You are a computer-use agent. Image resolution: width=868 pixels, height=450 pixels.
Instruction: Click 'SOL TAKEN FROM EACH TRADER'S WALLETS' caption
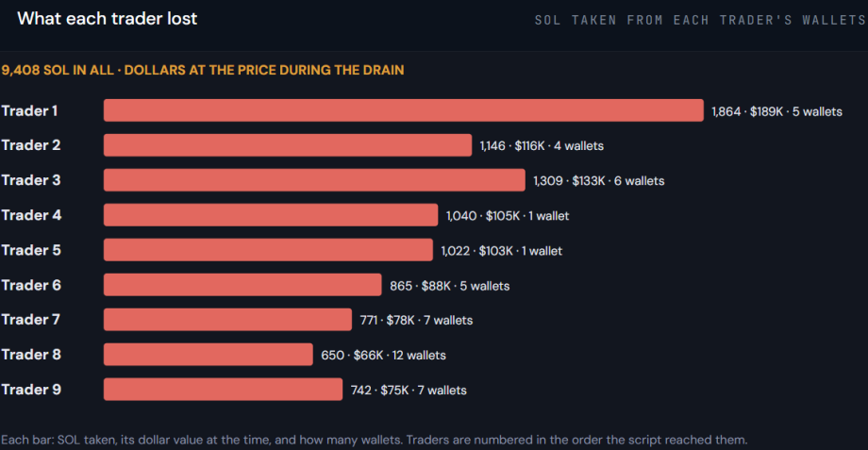(x=701, y=21)
